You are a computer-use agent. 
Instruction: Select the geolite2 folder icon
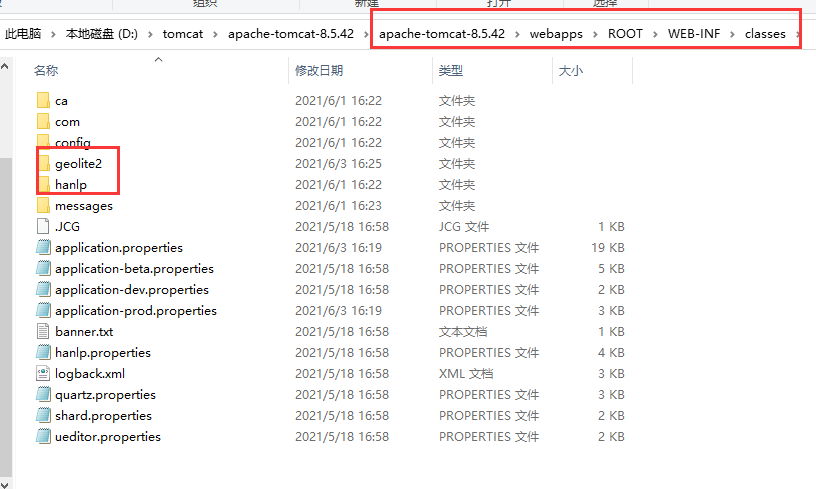pyautogui.click(x=43, y=163)
